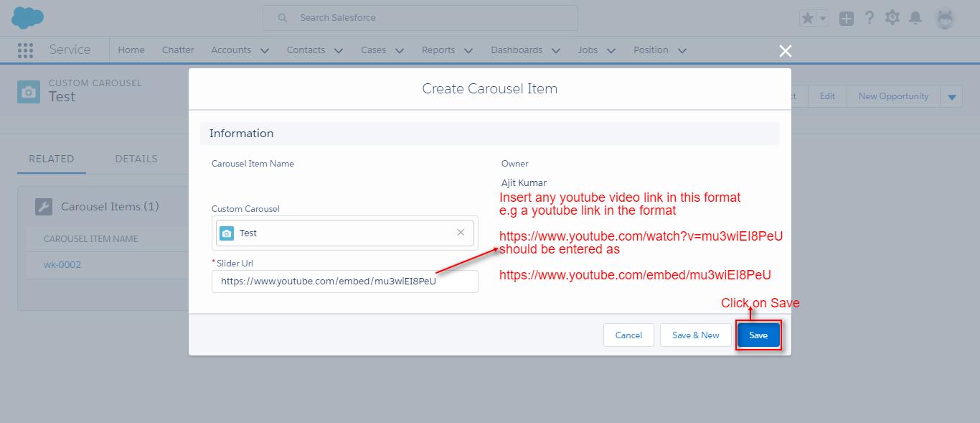
Task: Click the Save button
Action: 758,335
